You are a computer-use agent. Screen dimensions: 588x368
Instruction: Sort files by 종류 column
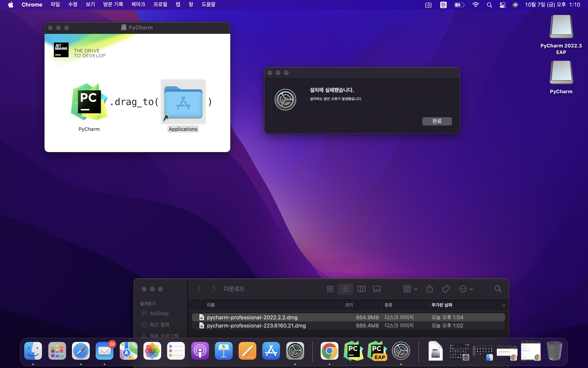(388, 305)
